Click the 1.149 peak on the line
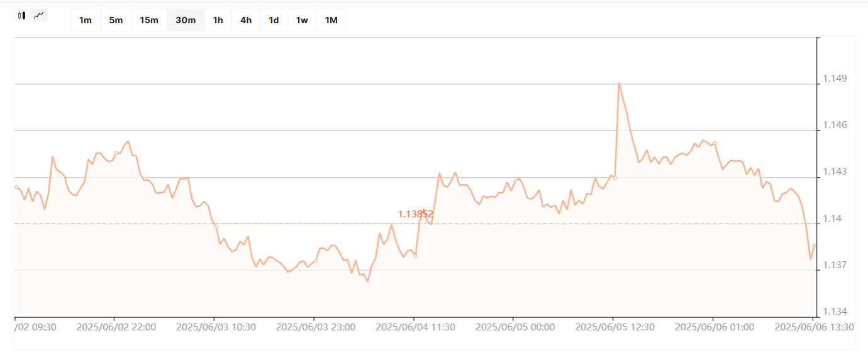The height and width of the screenshot is (353, 868). point(619,83)
